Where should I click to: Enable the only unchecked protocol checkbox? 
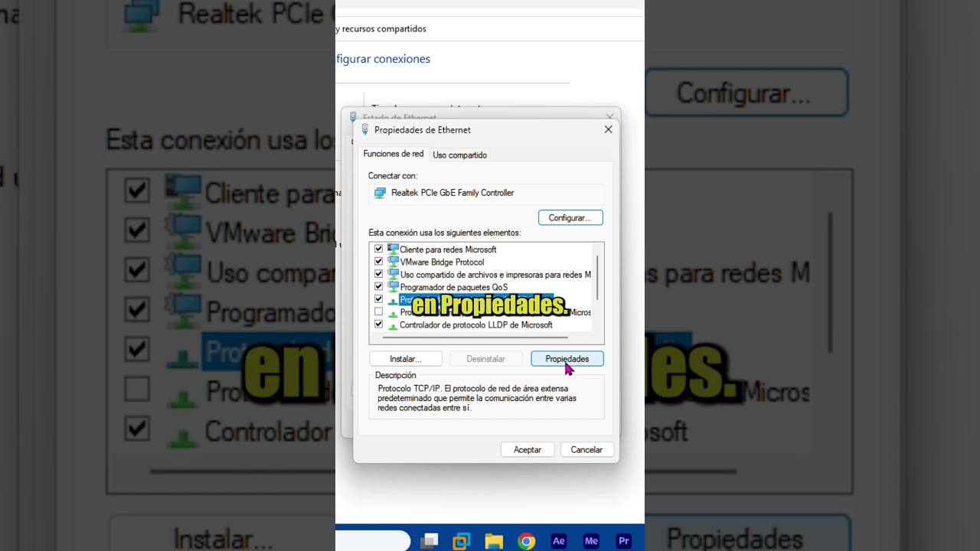[378, 312]
